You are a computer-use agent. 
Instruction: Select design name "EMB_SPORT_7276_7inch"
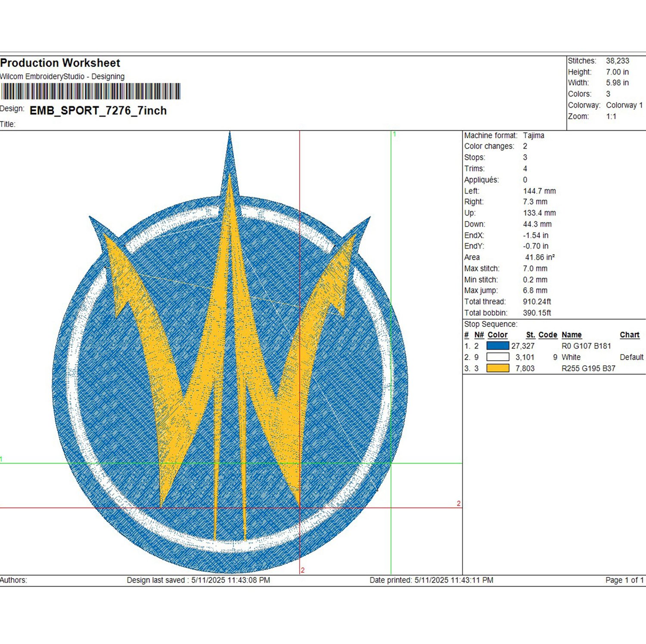pos(98,111)
